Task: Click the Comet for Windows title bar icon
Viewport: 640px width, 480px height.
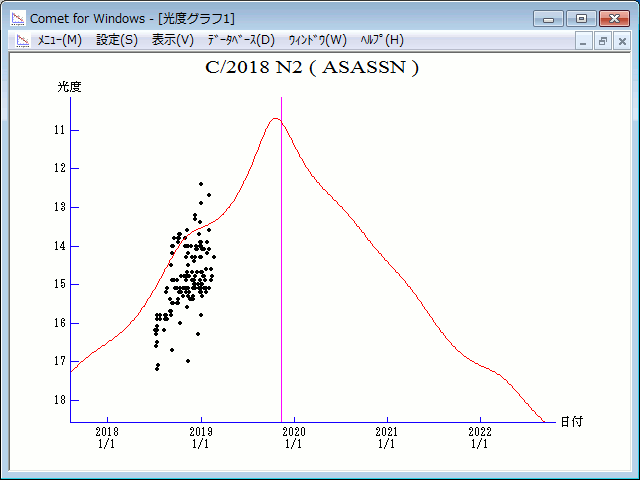Action: coord(17,18)
